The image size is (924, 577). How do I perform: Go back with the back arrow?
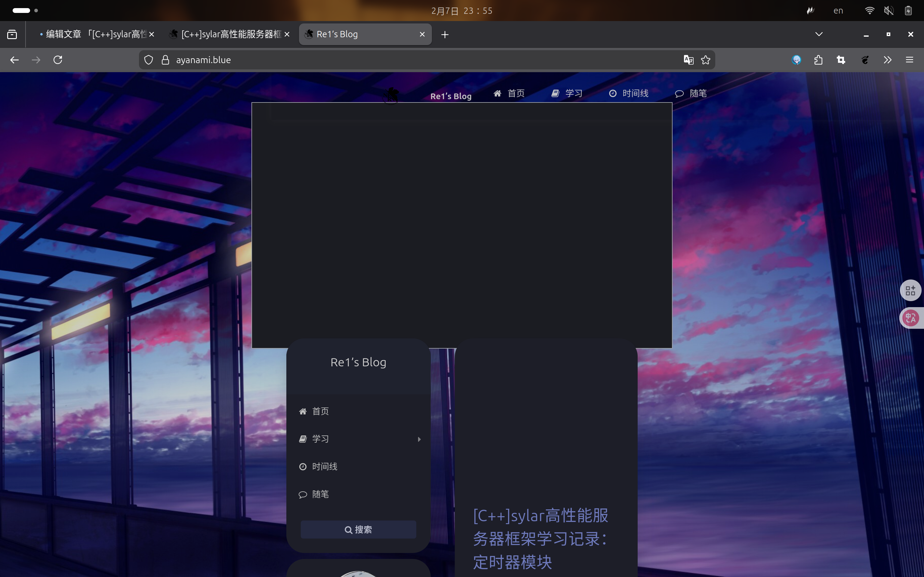point(14,60)
